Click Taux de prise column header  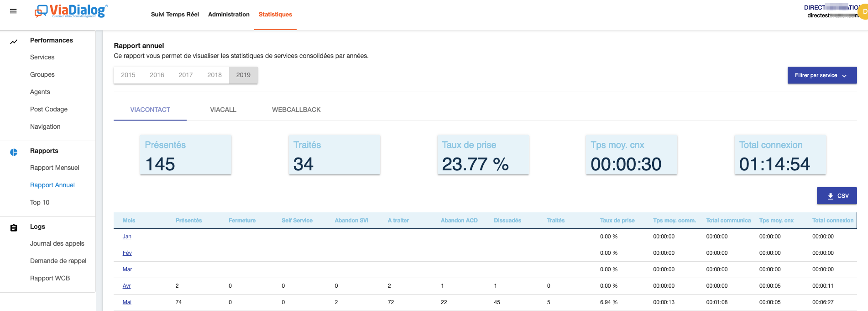click(617, 221)
